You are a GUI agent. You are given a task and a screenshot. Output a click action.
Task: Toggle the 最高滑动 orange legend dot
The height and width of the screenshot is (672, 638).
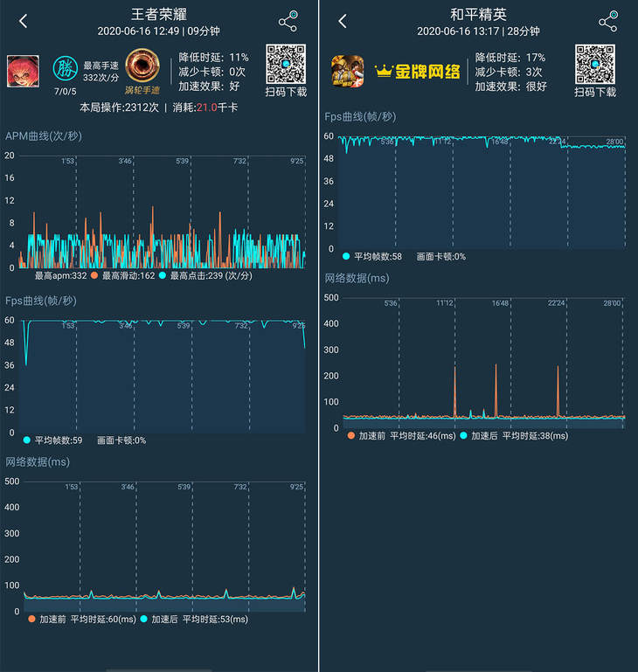pos(94,275)
